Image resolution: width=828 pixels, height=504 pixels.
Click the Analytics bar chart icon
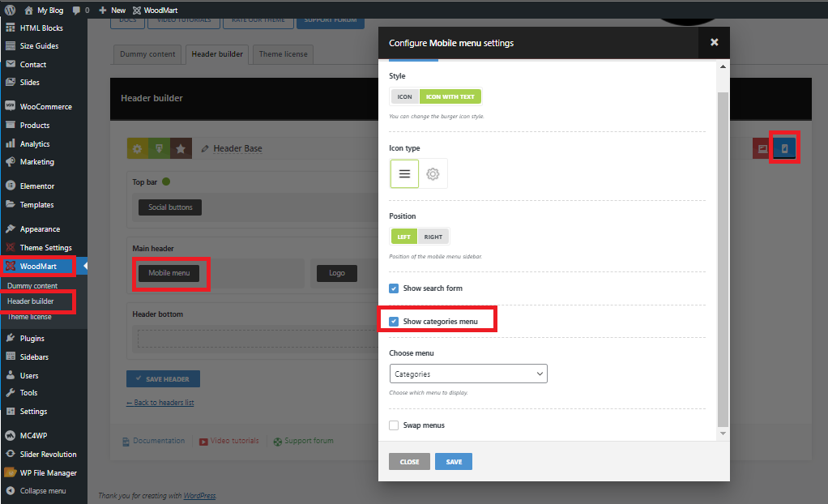(x=10, y=143)
